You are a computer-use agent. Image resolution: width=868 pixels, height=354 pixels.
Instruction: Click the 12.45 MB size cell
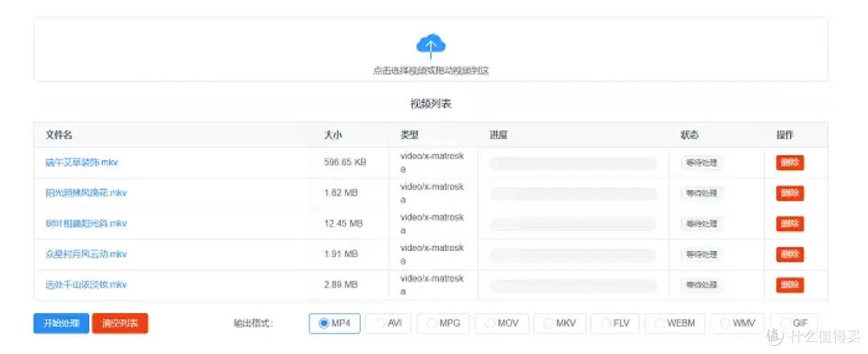click(343, 224)
